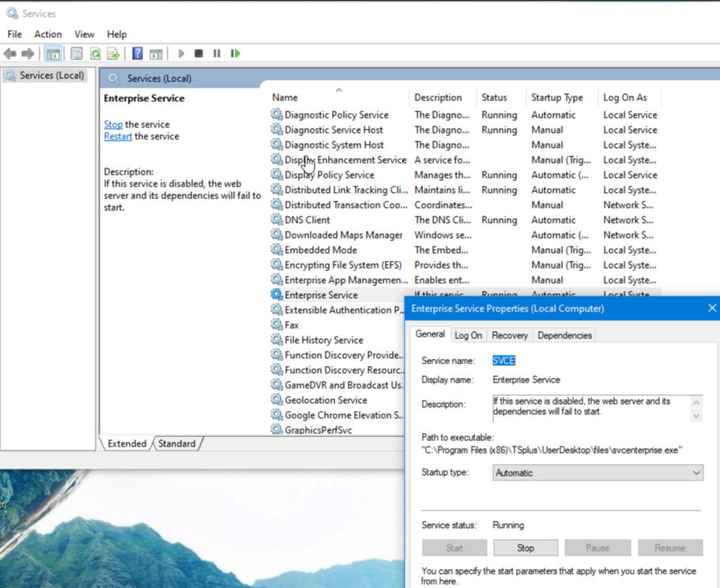Viewport: 720px width, 588px height.
Task: Switch to the Recovery tab
Action: [x=509, y=335]
